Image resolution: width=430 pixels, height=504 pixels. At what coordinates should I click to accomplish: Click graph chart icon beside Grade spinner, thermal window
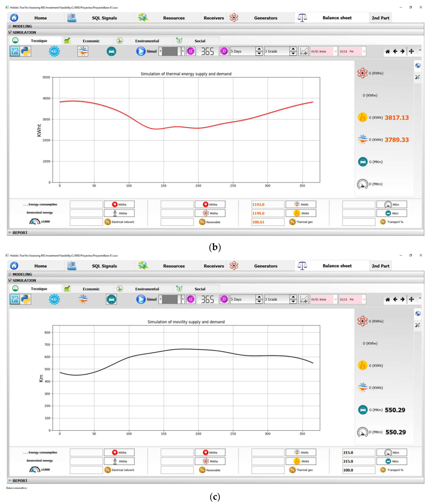[x=303, y=51]
